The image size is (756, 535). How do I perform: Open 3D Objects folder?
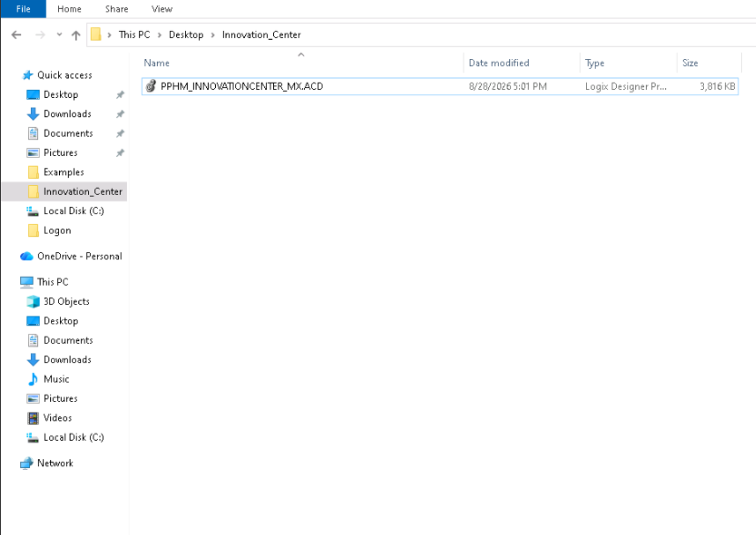click(67, 301)
